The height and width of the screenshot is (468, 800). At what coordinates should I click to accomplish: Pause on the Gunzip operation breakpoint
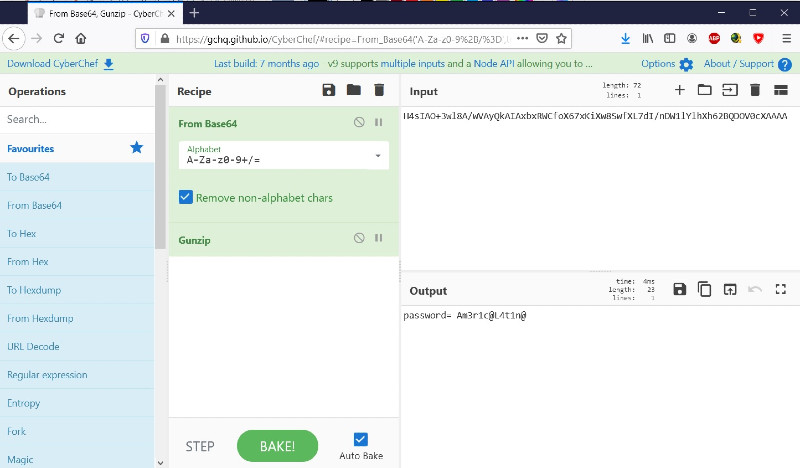[379, 238]
